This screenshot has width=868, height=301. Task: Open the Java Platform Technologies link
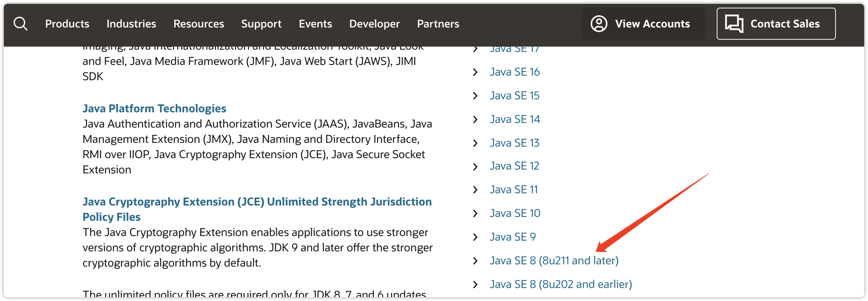[x=154, y=108]
